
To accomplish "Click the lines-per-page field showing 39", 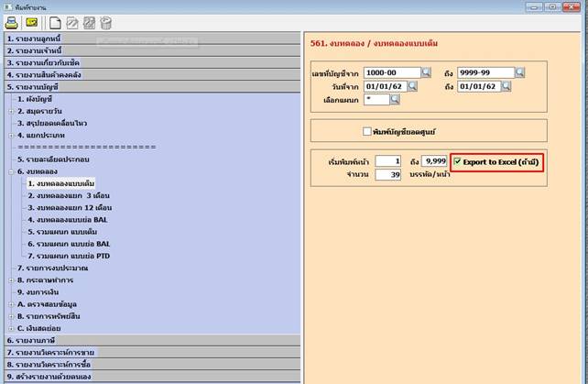I will point(388,174).
